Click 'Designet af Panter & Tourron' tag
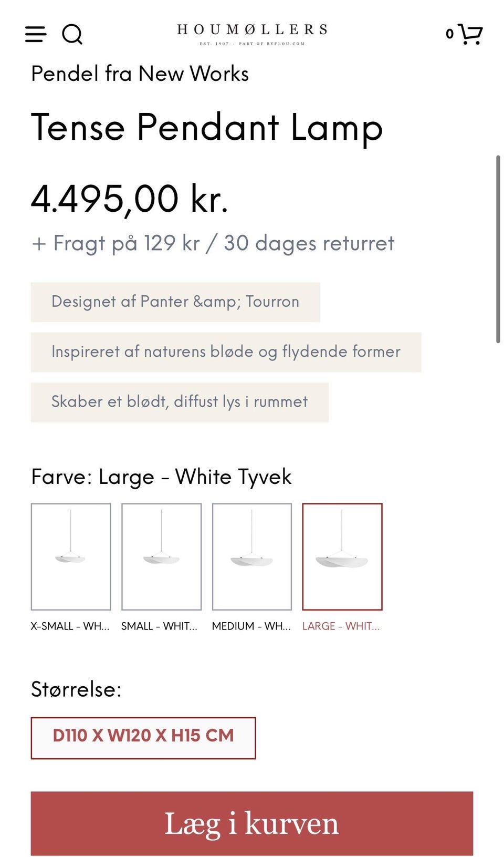The height and width of the screenshot is (857, 504). coord(175,302)
